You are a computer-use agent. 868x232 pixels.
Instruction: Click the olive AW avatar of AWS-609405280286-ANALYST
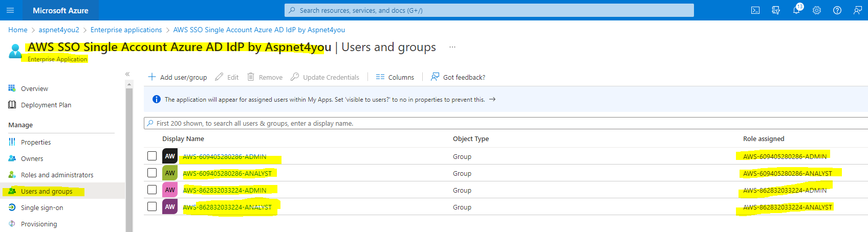[x=170, y=173]
